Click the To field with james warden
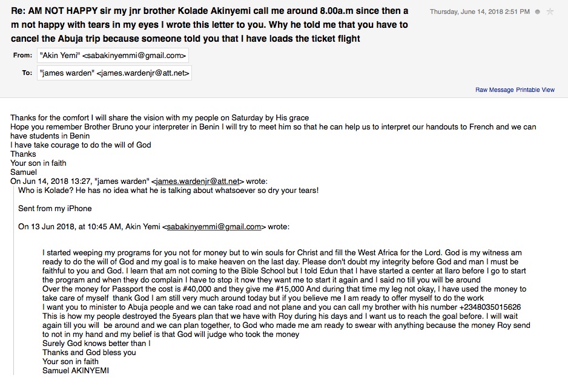The height and width of the screenshot is (392, 568). pos(114,73)
